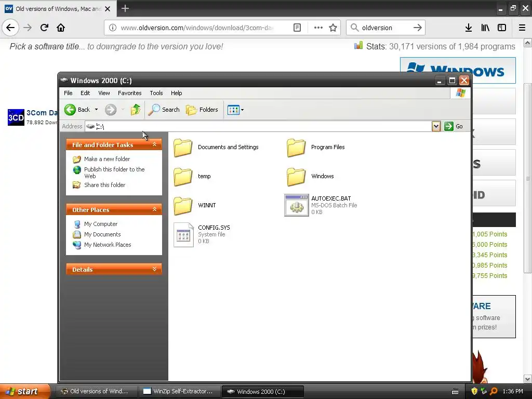
Task: Close the Old versions of Windows tab
Action: tap(108, 9)
